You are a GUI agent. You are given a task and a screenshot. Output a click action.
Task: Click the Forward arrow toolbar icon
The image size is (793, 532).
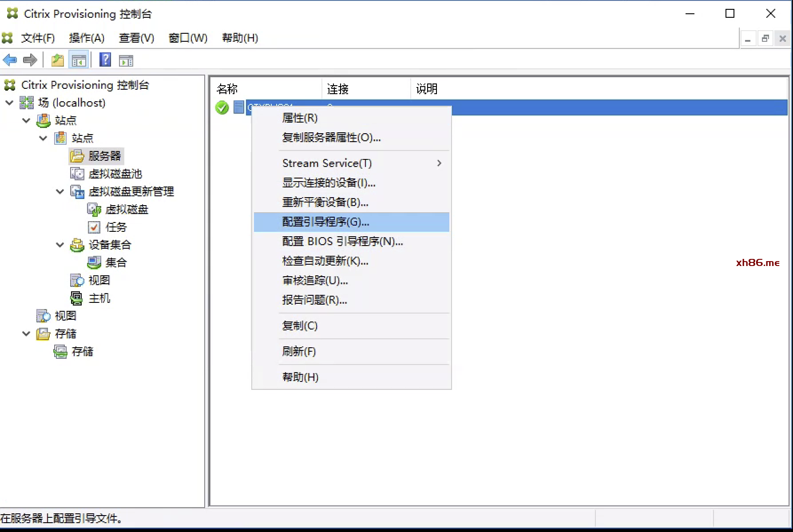[x=30, y=60]
